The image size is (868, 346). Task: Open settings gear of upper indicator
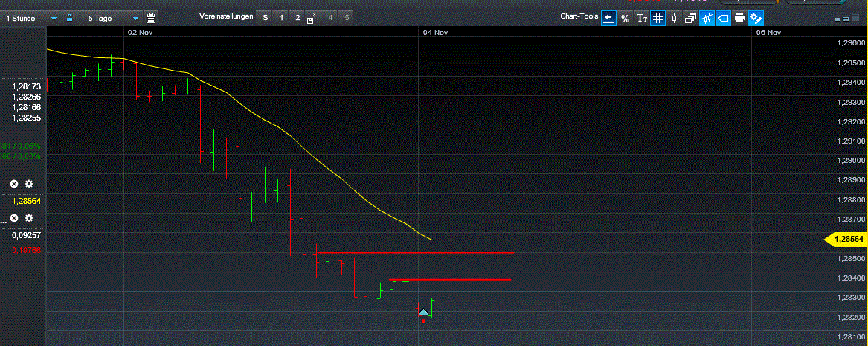(29, 184)
